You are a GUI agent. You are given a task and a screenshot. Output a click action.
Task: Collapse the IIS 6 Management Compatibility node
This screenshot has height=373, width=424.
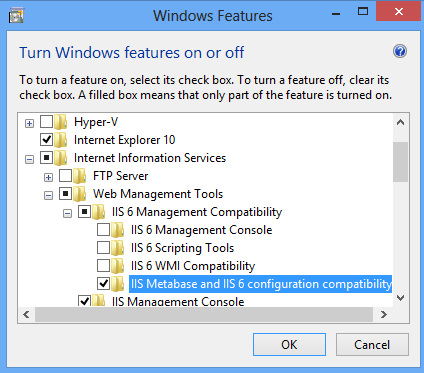coord(67,213)
